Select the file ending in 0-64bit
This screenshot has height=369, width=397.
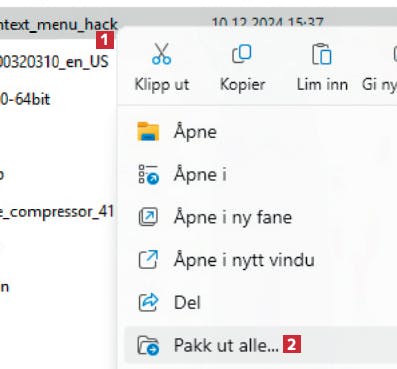click(25, 99)
